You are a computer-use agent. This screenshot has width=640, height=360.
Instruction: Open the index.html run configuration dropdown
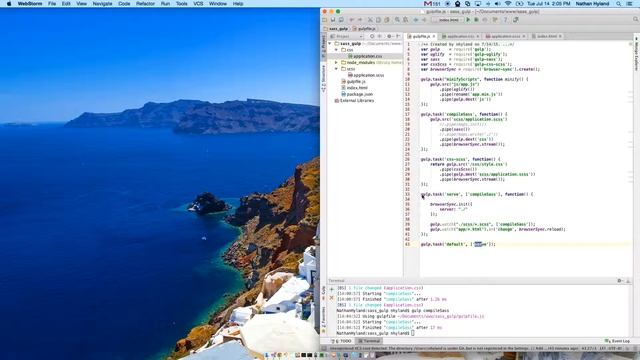click(448, 20)
